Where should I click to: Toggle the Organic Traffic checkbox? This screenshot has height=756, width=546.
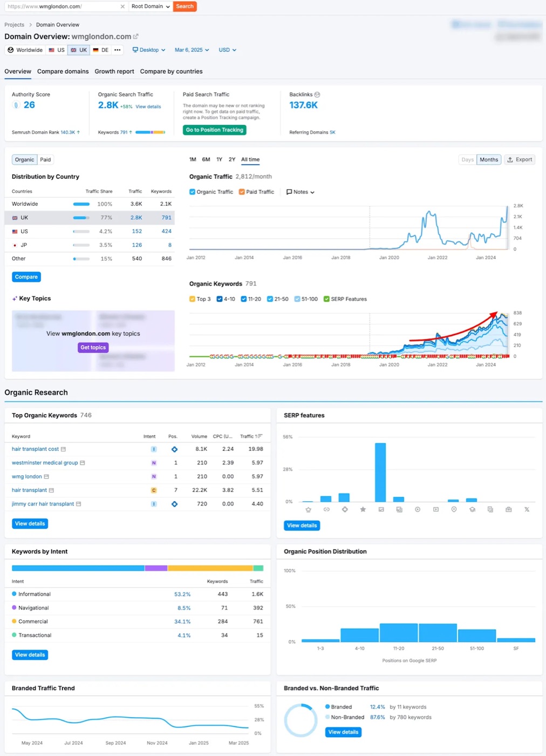point(192,192)
